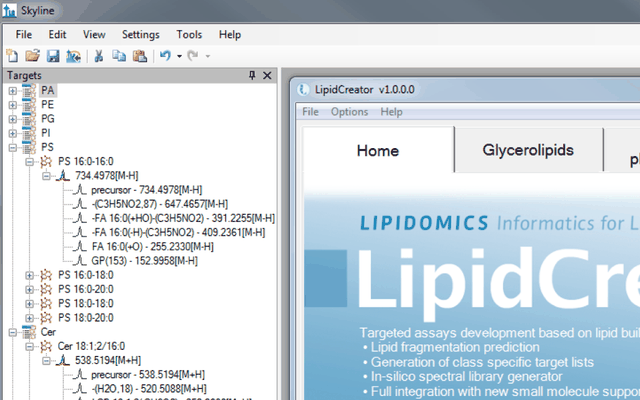Close the Targets panel
This screenshot has width=640, height=400.
tap(267, 76)
